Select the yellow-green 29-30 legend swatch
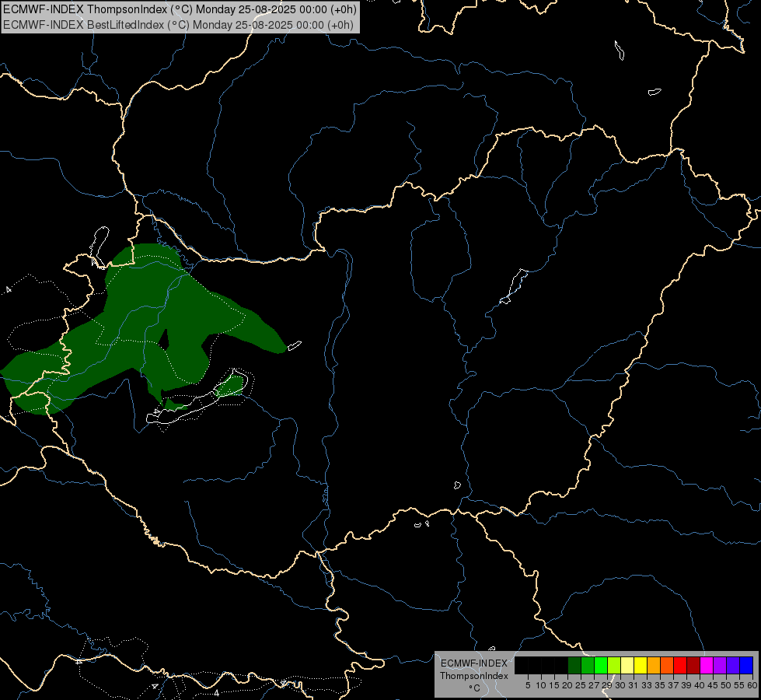 pos(614,665)
